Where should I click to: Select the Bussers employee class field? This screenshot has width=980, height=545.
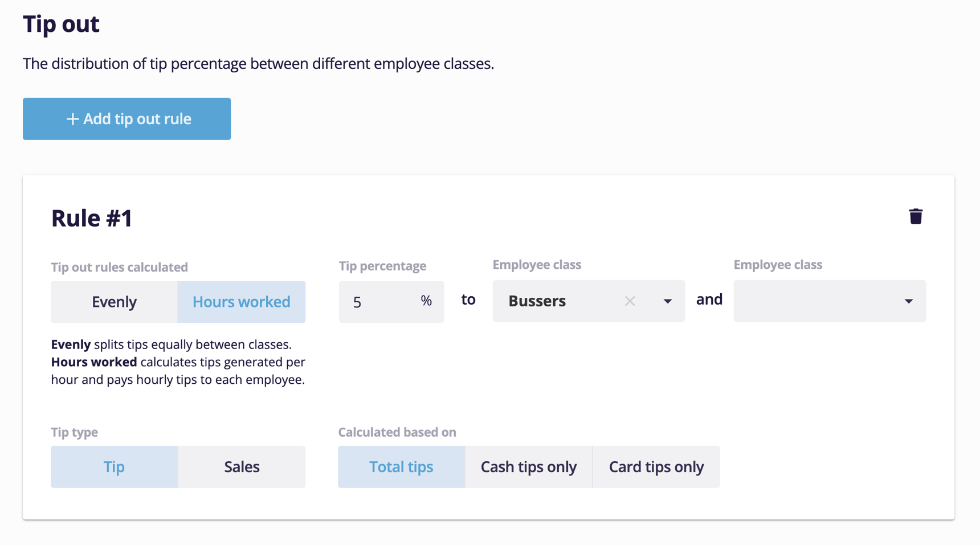547,301
